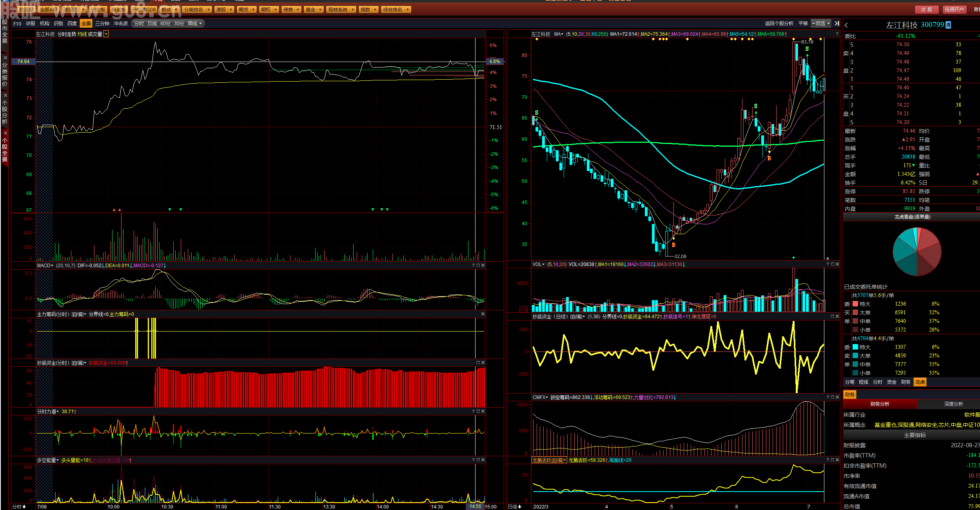Toggle the 日线 period selector at bottom
Screen dimensions: 980x510
click(x=515, y=507)
